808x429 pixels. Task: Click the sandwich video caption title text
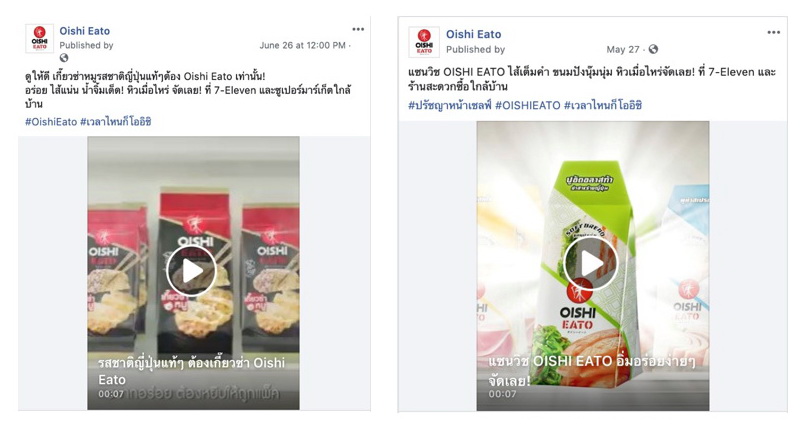(592, 370)
